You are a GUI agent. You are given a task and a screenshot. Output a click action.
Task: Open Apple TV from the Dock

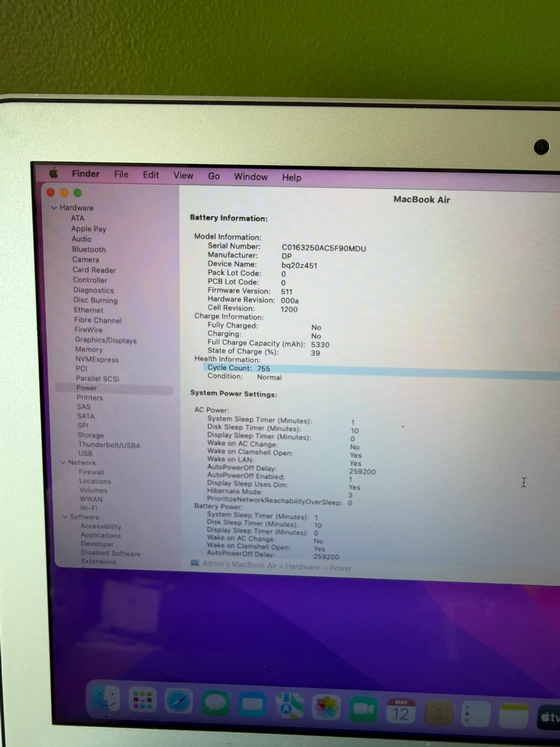pyautogui.click(x=549, y=717)
